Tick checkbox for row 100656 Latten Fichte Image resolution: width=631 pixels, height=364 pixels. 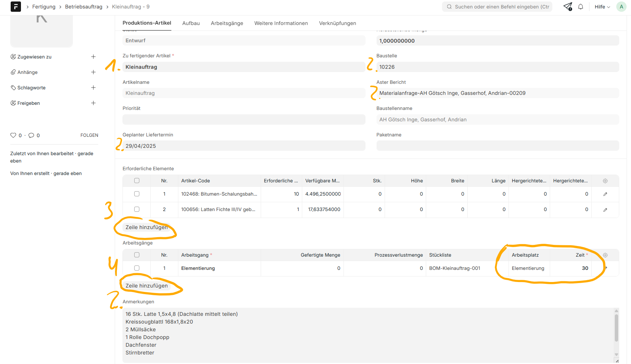click(x=137, y=209)
